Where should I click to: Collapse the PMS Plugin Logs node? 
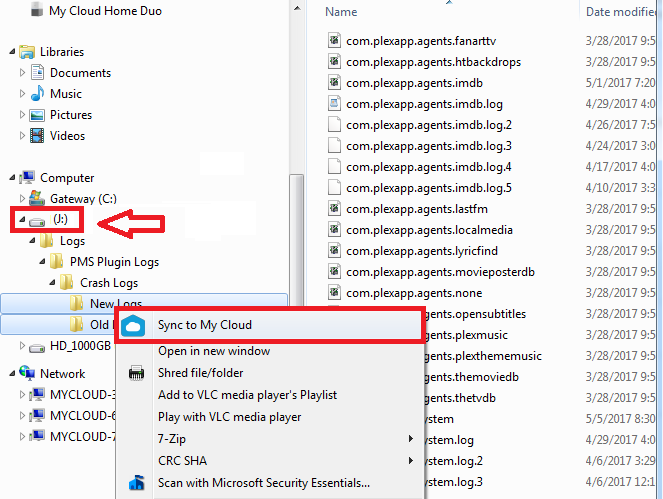[43, 262]
